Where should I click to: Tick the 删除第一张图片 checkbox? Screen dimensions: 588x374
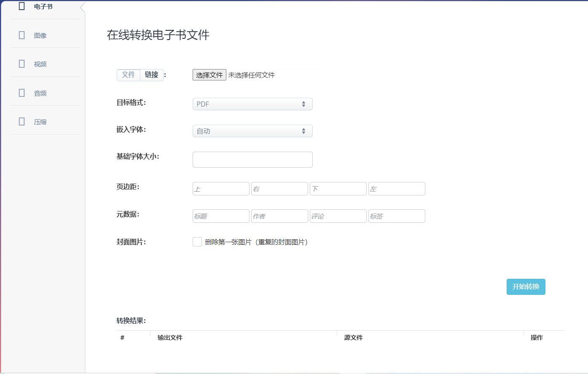pyautogui.click(x=197, y=242)
